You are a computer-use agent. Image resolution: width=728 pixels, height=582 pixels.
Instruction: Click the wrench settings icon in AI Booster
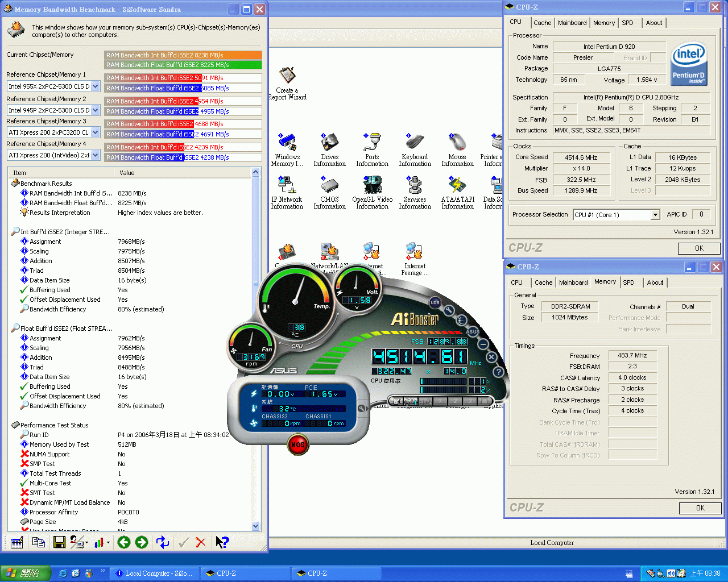point(449,310)
